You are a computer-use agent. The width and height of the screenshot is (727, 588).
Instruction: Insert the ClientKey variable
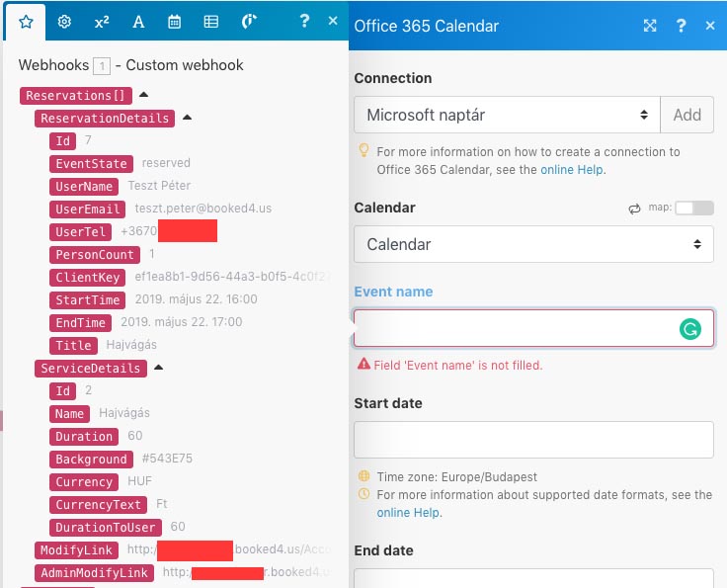coord(88,278)
